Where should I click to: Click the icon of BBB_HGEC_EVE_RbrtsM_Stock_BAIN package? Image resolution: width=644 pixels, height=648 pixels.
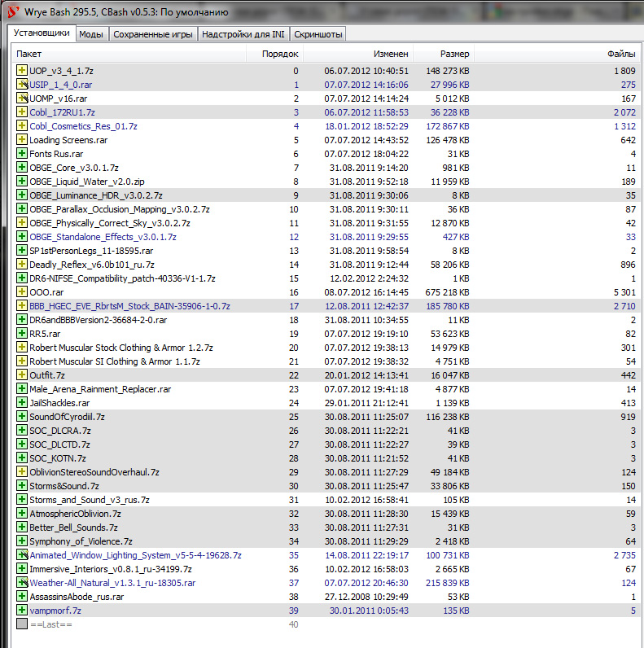[x=22, y=306]
